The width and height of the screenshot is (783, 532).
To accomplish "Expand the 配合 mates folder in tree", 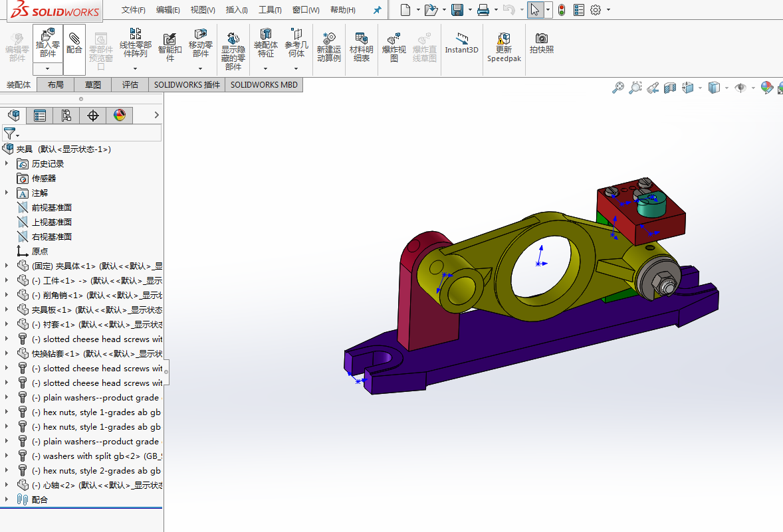I will tap(7, 499).
